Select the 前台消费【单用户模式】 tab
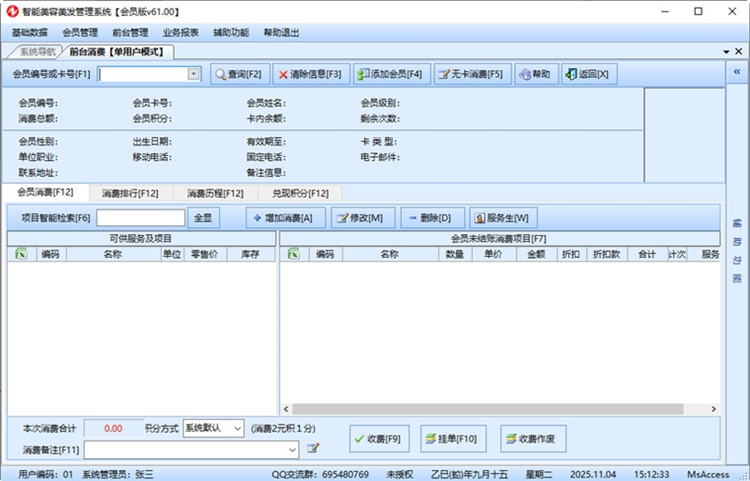Viewport: 750px width, 481px height. tap(116, 52)
